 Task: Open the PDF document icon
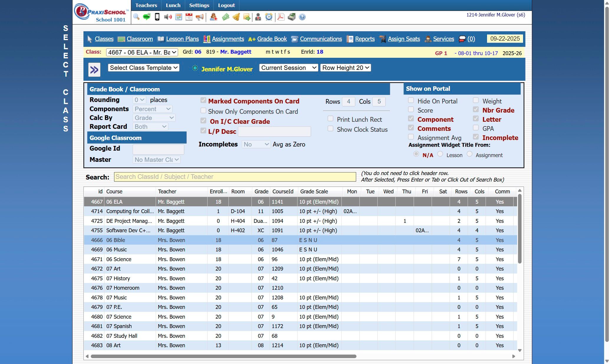[x=281, y=17]
